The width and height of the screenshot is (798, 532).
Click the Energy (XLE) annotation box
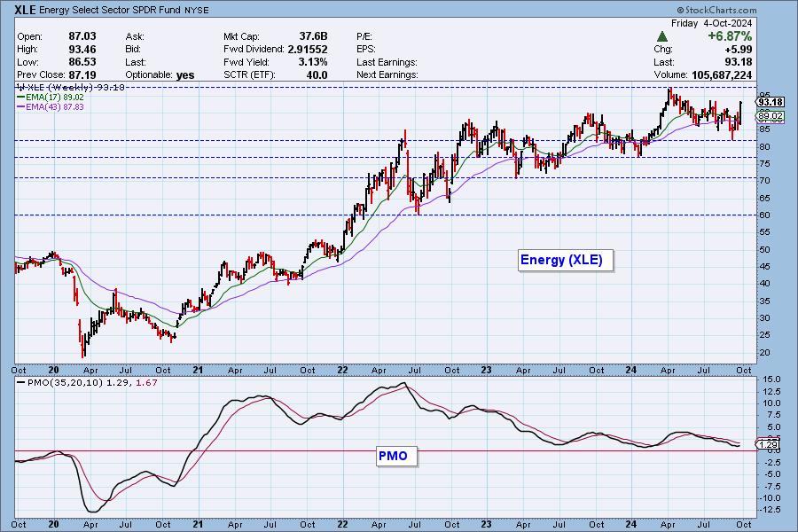[566, 260]
